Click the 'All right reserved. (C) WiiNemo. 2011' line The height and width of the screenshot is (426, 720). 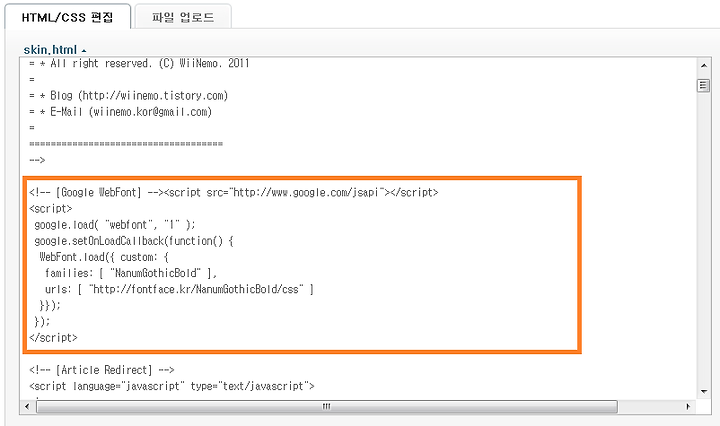click(x=139, y=63)
